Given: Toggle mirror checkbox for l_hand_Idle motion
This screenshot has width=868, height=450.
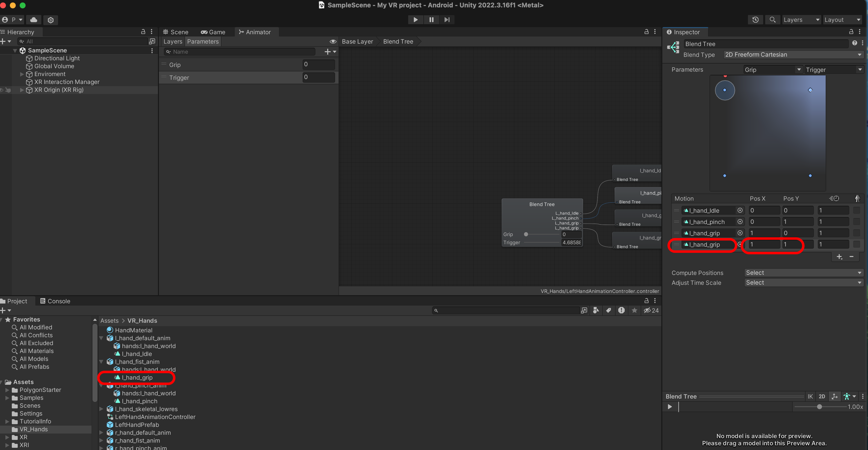Looking at the screenshot, I should coord(856,210).
